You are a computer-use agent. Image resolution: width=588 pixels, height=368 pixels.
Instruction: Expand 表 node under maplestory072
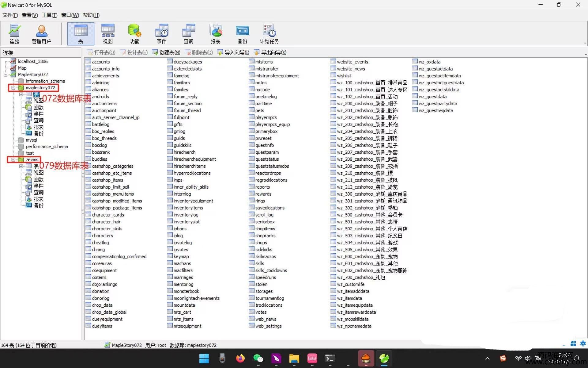tap(21, 94)
